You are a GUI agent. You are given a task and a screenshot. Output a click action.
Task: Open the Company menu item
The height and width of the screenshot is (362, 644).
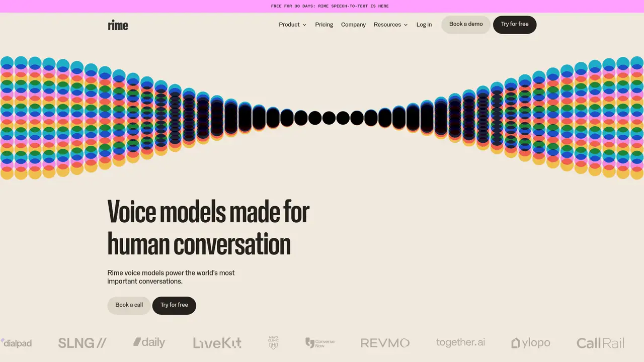click(x=353, y=25)
